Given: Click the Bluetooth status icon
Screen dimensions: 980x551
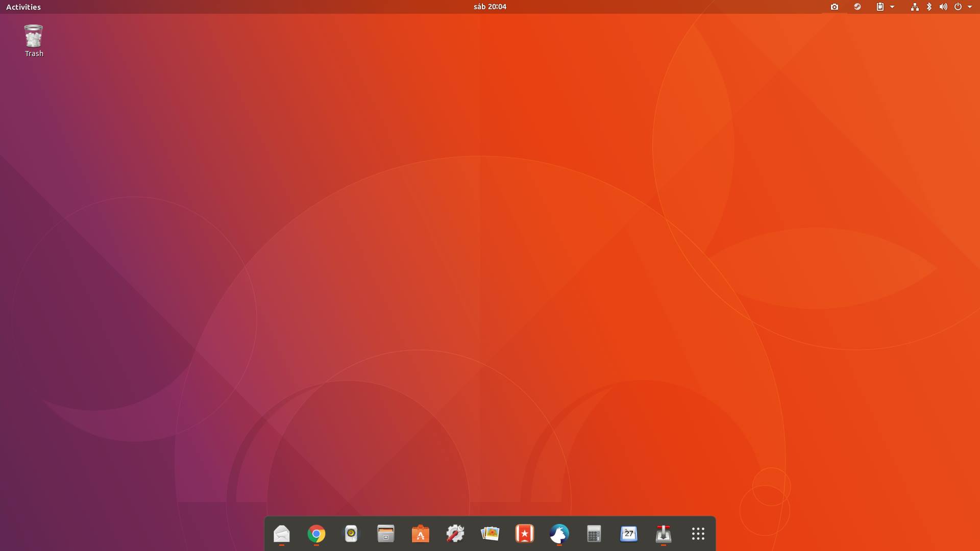Looking at the screenshot, I should point(929,7).
